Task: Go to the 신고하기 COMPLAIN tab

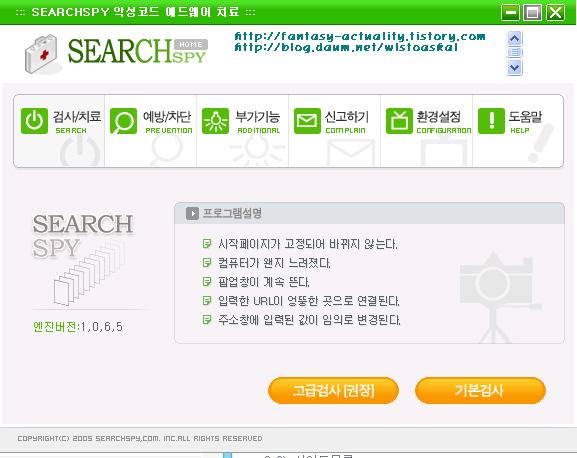Action: coord(334,131)
